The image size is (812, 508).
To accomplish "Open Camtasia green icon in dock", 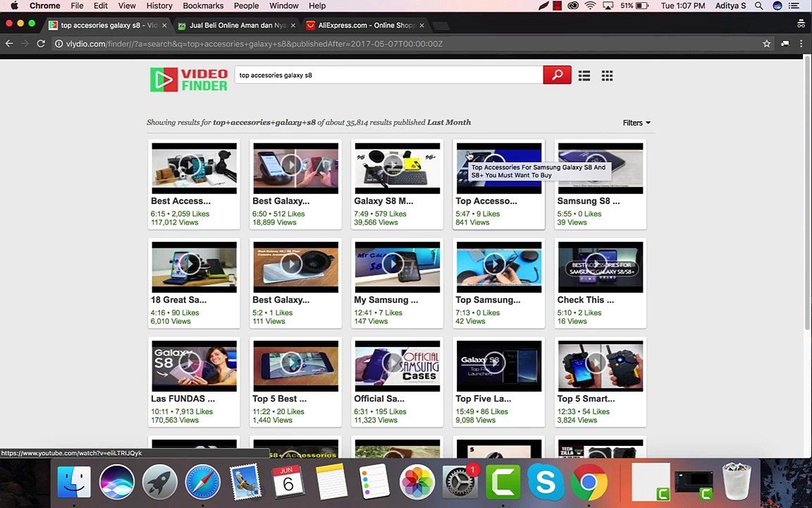I will tap(503, 482).
